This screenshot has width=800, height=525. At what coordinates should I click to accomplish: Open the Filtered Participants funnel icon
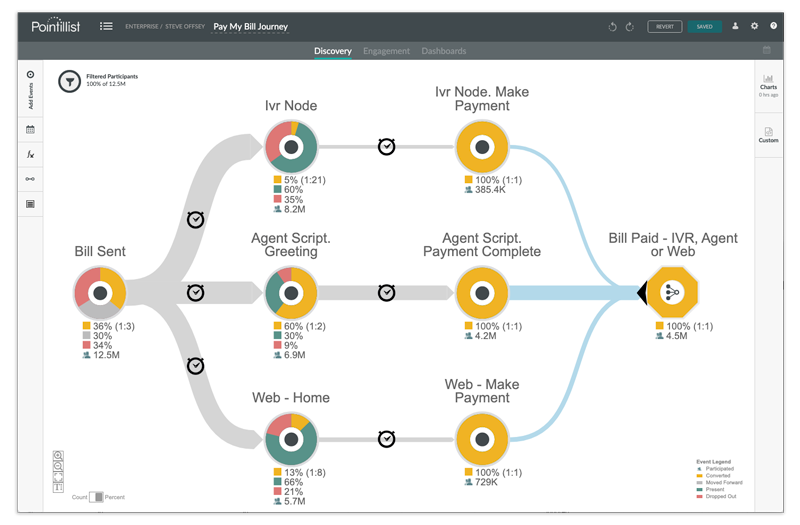pyautogui.click(x=69, y=82)
